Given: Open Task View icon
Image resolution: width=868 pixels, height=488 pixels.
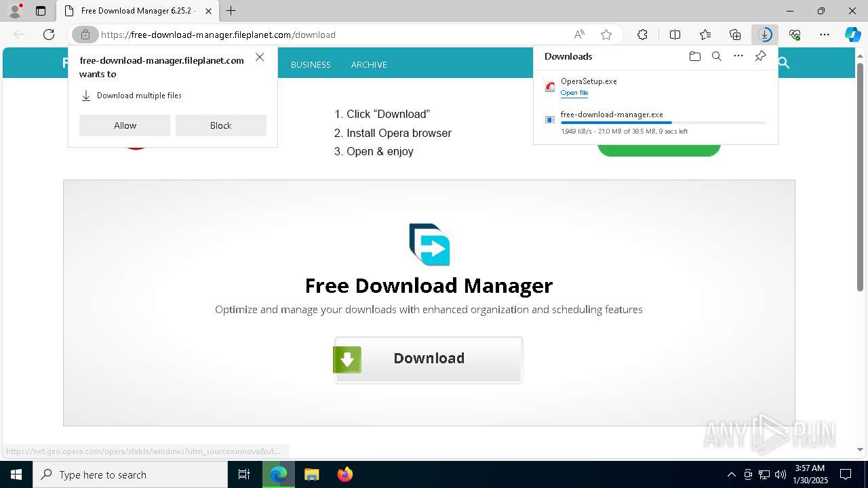Looking at the screenshot, I should (244, 474).
